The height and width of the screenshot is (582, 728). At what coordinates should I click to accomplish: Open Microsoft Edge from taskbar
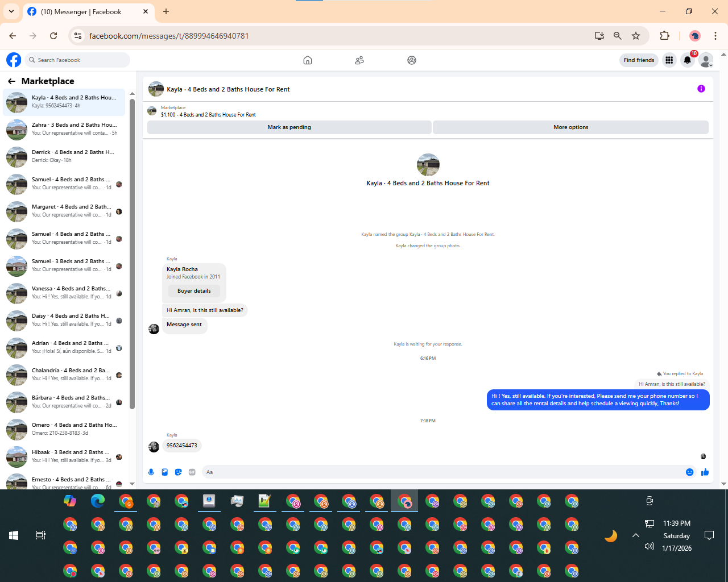(98, 501)
